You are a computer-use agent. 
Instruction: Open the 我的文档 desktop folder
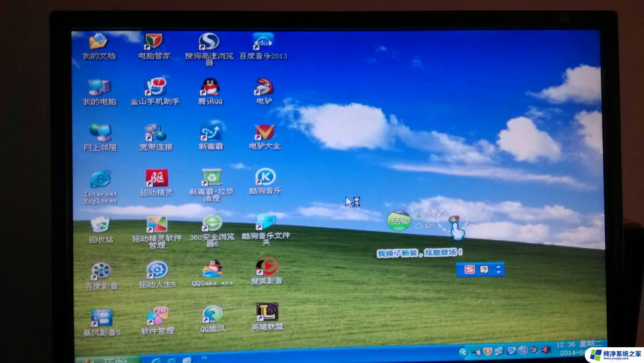pyautogui.click(x=98, y=46)
